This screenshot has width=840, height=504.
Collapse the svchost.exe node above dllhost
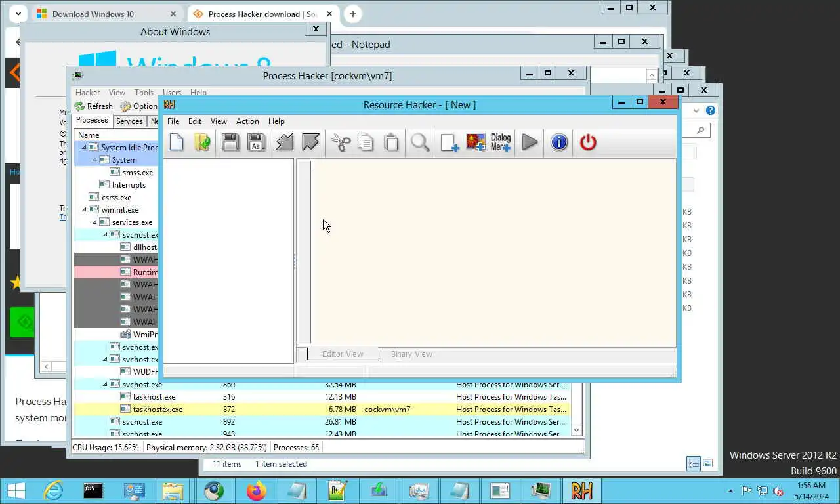105,235
